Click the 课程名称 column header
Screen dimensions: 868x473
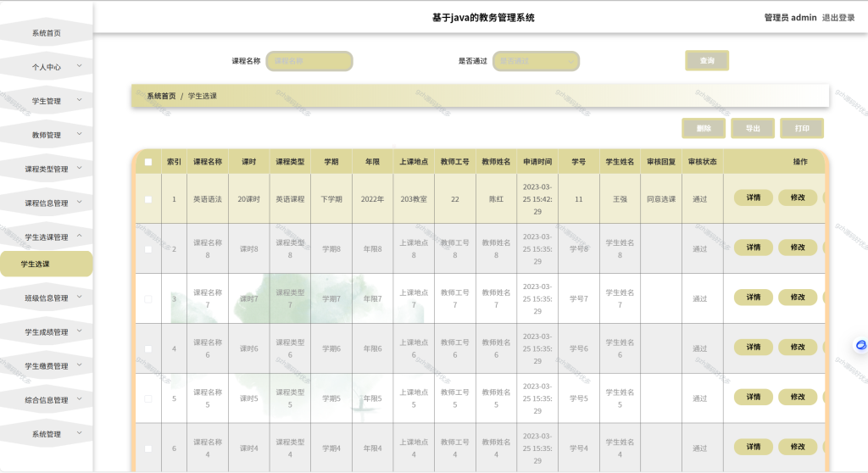[208, 162]
